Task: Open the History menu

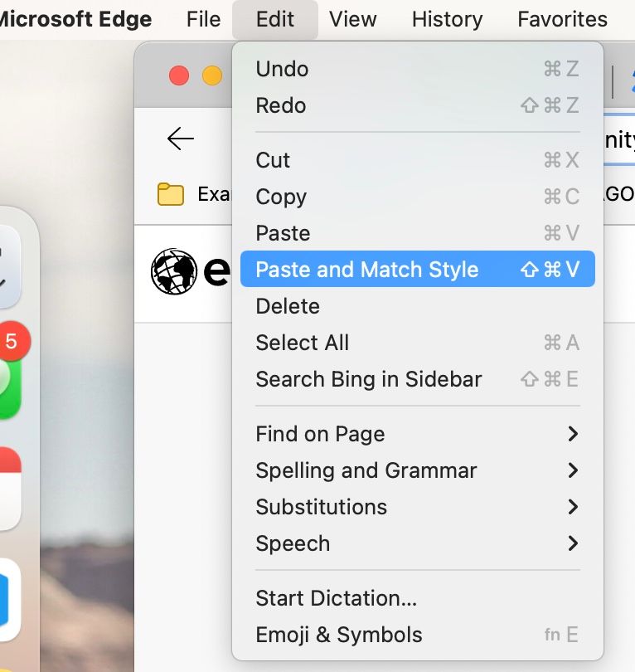Action: click(x=447, y=19)
